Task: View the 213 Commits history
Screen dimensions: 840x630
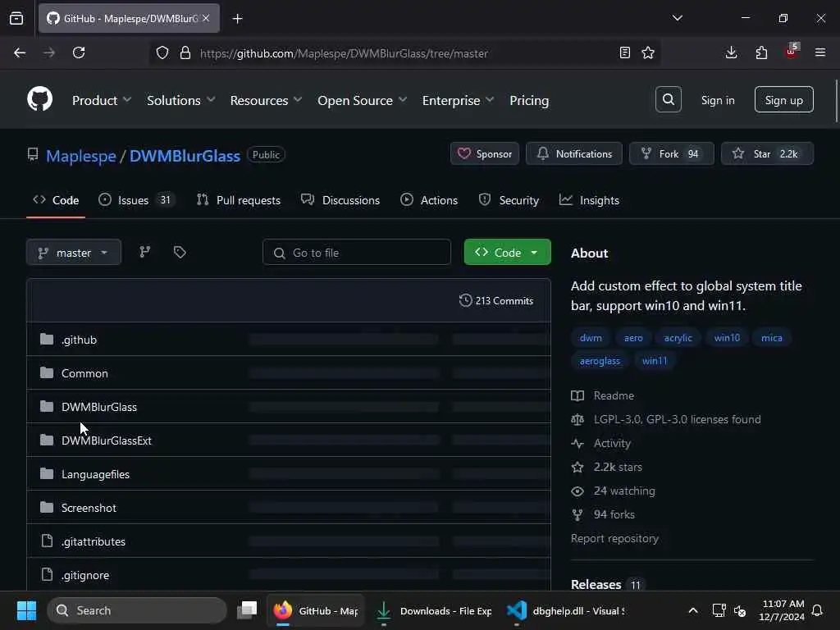Action: [496, 300]
